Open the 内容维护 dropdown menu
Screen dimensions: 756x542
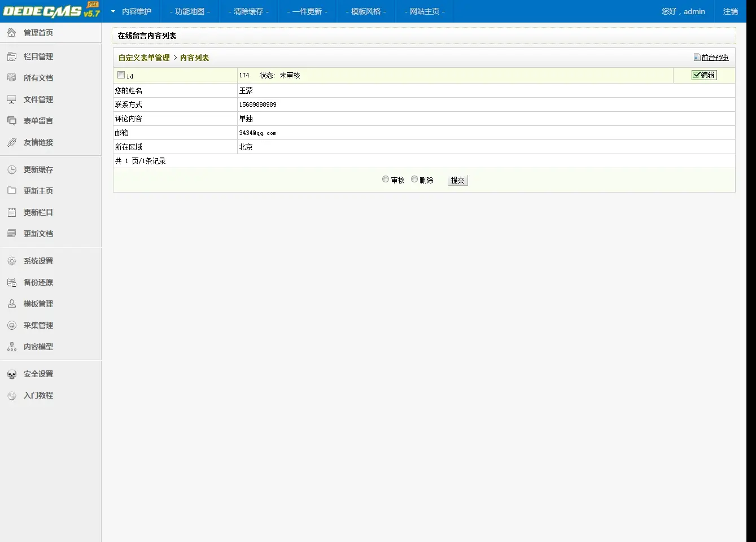132,11
